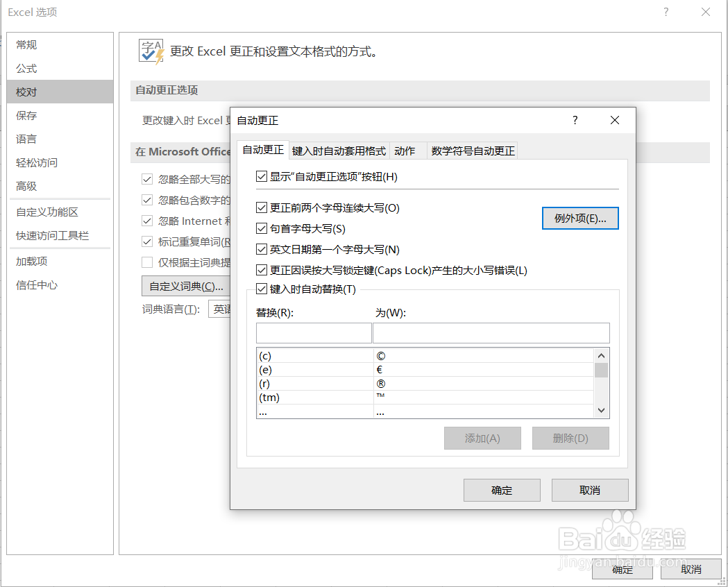Select the (c) replacement row

pyautogui.click(x=425, y=356)
